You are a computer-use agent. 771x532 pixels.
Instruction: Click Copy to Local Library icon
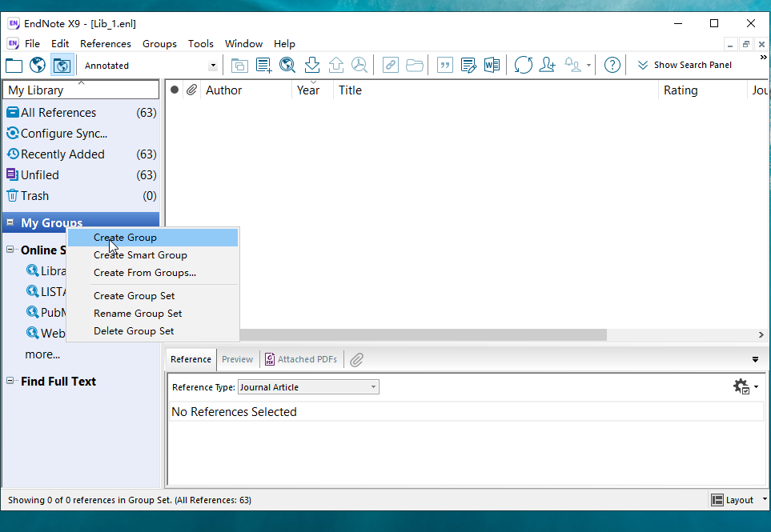pyautogui.click(x=239, y=65)
